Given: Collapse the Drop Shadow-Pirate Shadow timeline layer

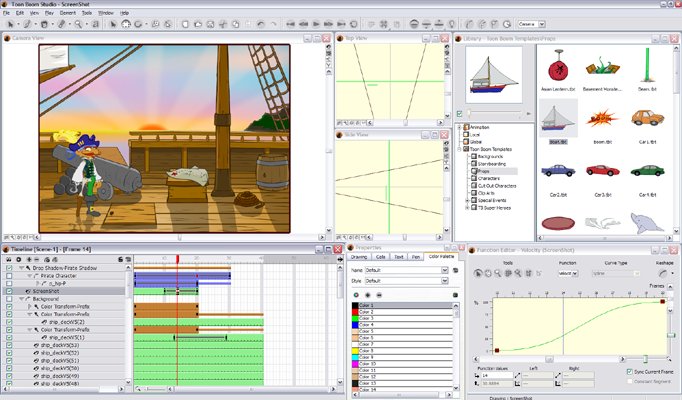Looking at the screenshot, I should (21, 268).
